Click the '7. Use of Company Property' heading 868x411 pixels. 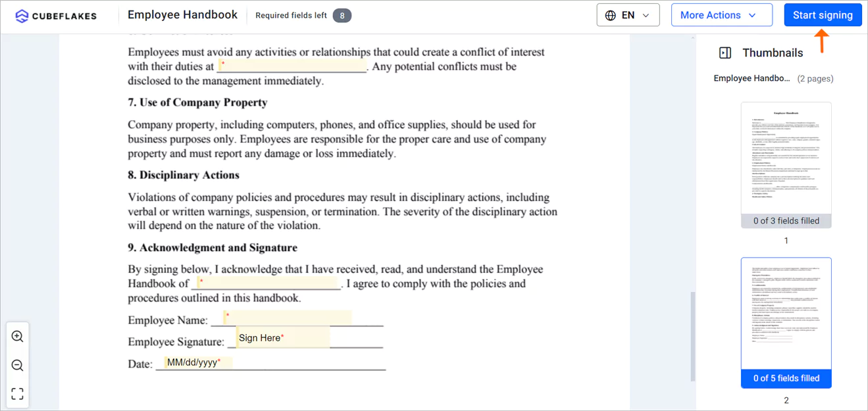click(197, 103)
